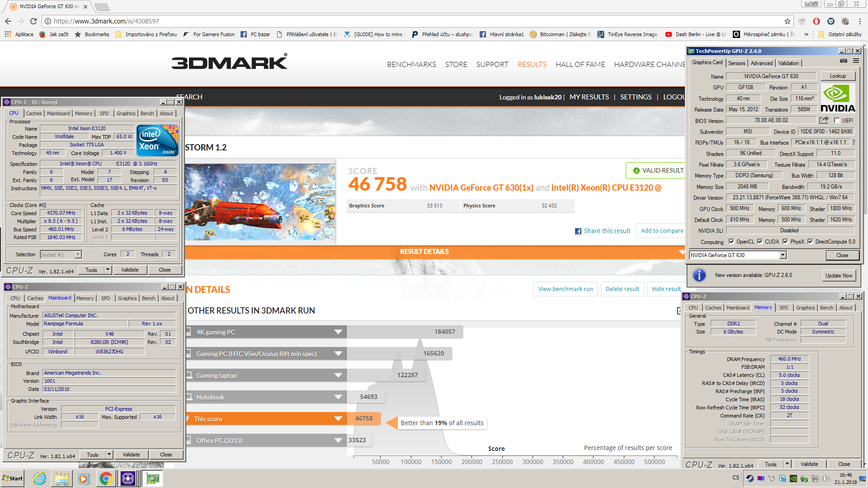Expand the Office PC (2013) row
This screenshot has width=868, height=488.
[x=338, y=441]
